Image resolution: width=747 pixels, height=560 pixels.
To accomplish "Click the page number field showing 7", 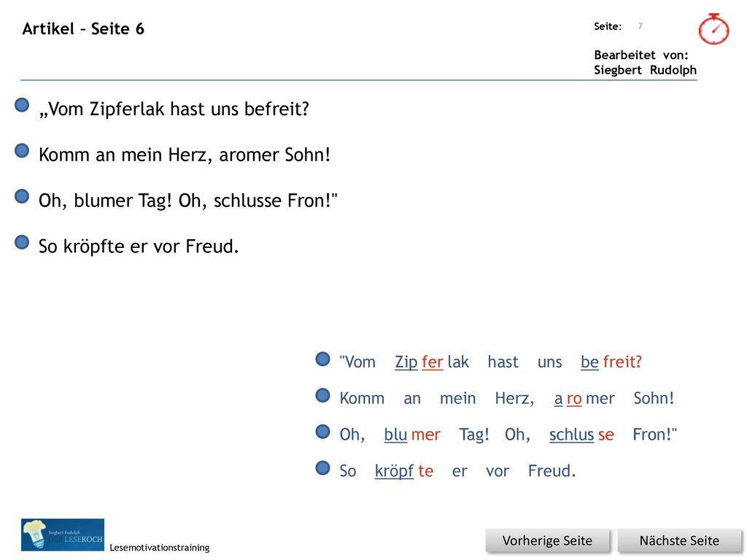I will pyautogui.click(x=640, y=26).
